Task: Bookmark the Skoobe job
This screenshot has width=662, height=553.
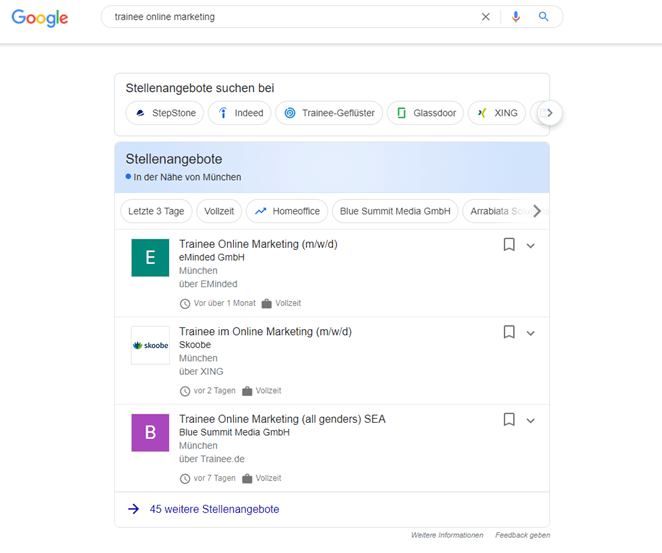Action: click(509, 332)
